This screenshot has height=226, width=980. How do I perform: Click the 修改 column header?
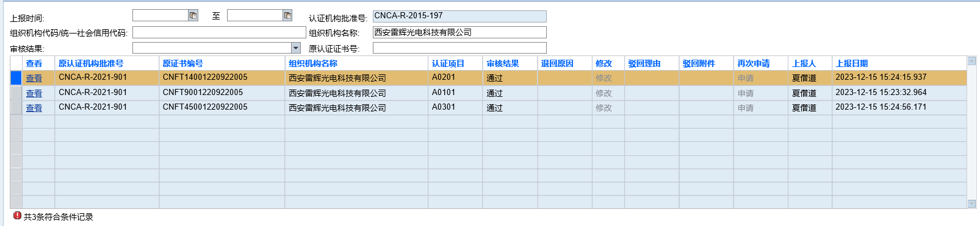tap(603, 63)
